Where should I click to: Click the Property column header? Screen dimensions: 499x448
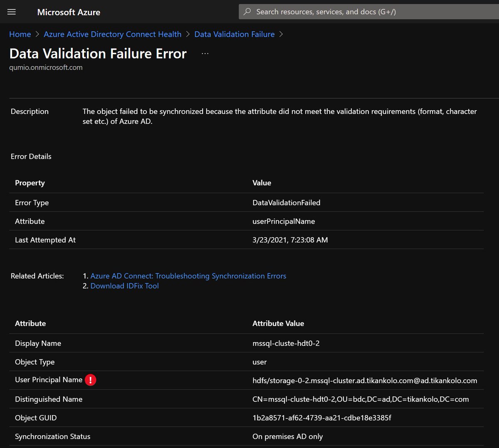click(x=30, y=183)
